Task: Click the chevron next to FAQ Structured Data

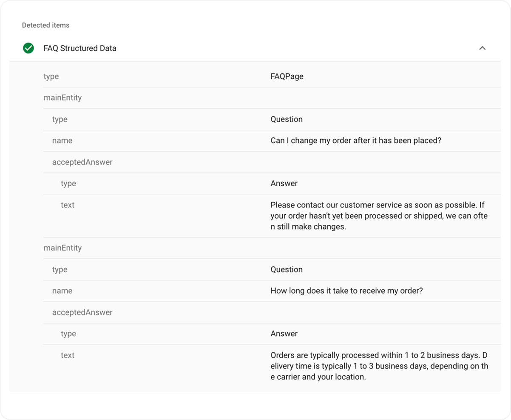Action: pos(483,48)
